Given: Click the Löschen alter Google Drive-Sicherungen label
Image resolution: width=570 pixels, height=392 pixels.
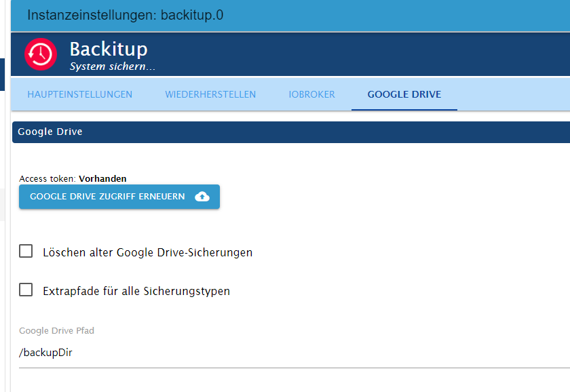Looking at the screenshot, I should pyautogui.click(x=148, y=252).
